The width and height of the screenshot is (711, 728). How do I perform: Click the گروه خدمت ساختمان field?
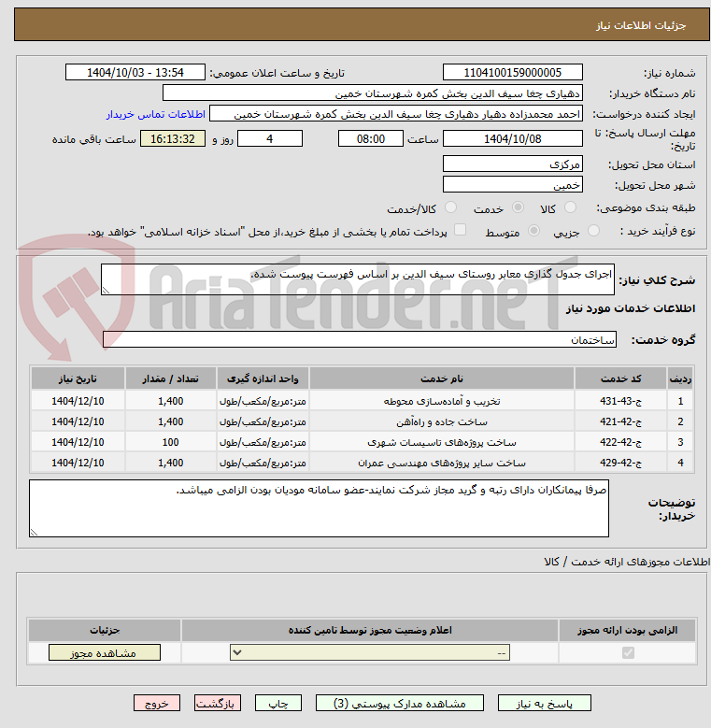[x=360, y=339]
